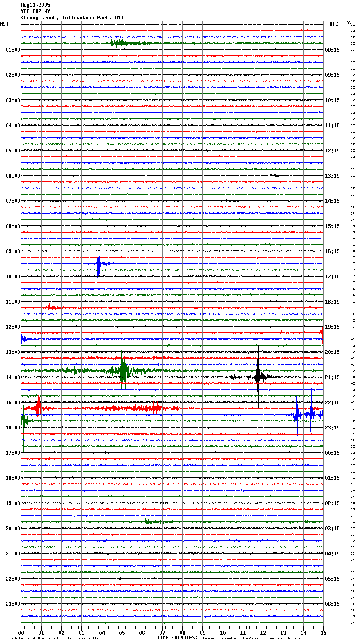
Task: Select the station code YDC EHZ WY
Action: (x=35, y=11)
